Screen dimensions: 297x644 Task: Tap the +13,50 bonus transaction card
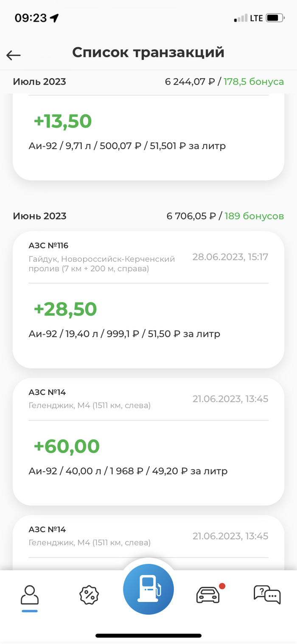(148, 136)
